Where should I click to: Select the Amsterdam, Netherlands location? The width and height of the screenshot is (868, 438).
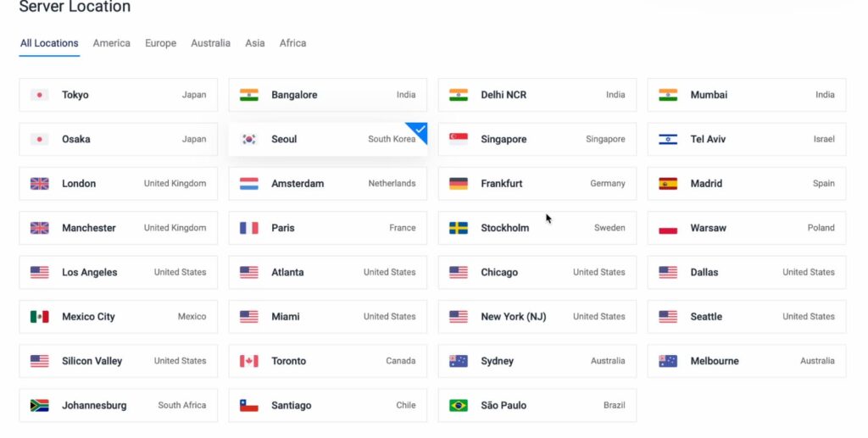tap(327, 184)
